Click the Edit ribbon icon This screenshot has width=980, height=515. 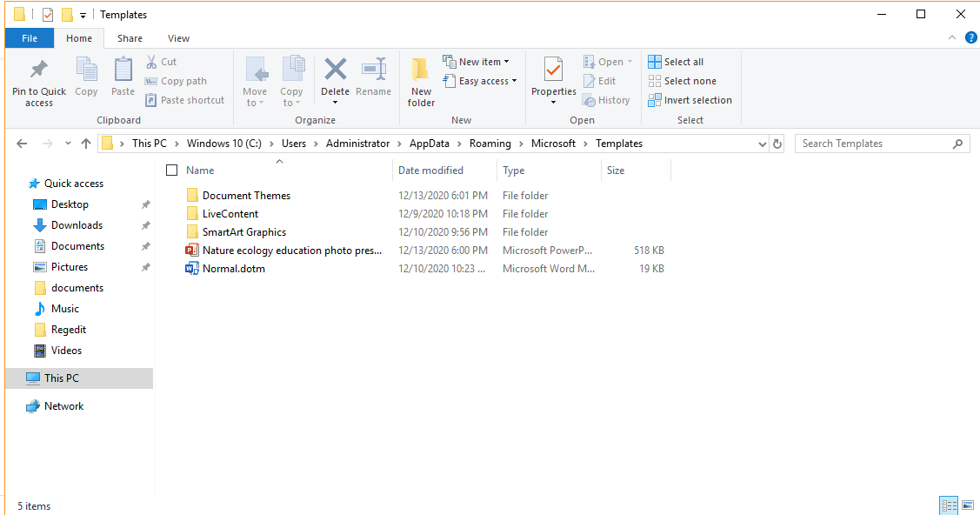tap(589, 81)
